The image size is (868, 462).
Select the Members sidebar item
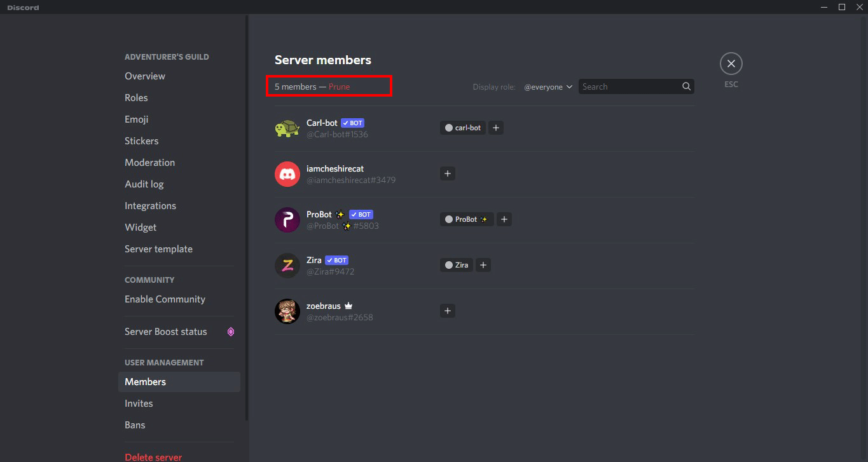[179, 382]
